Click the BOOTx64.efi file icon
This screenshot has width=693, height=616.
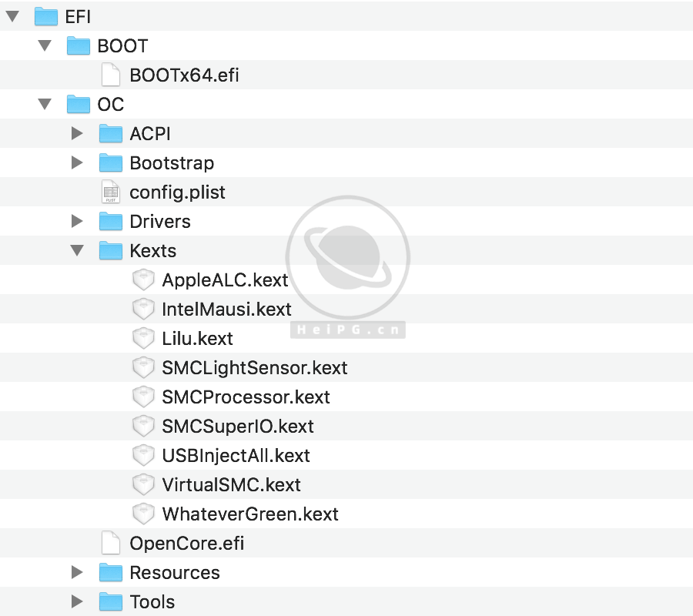111,75
